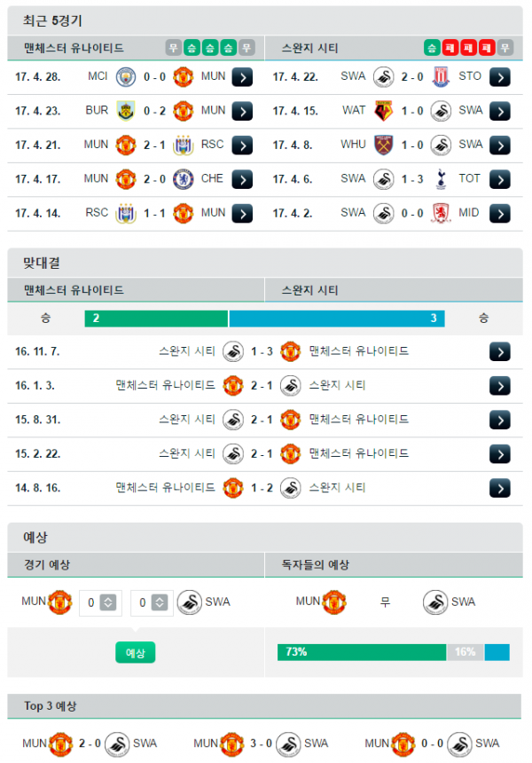Click the green 예상 submit button
This screenshot has height=763, width=532.
135,652
